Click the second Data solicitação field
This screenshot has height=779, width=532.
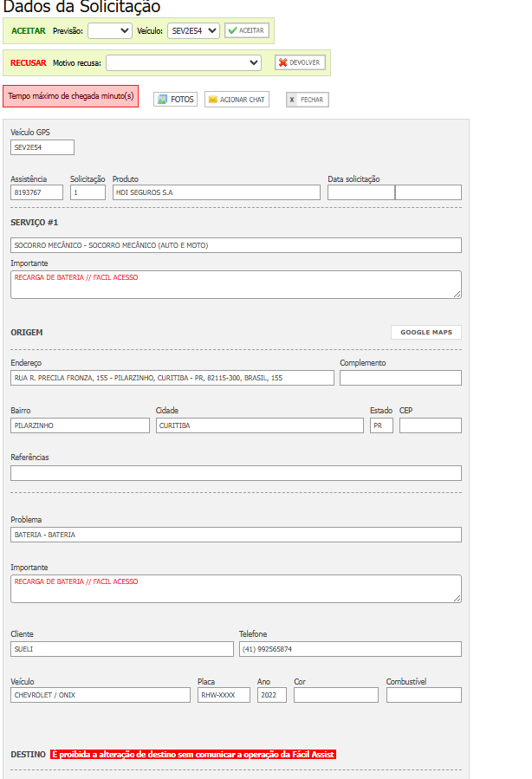428,192
